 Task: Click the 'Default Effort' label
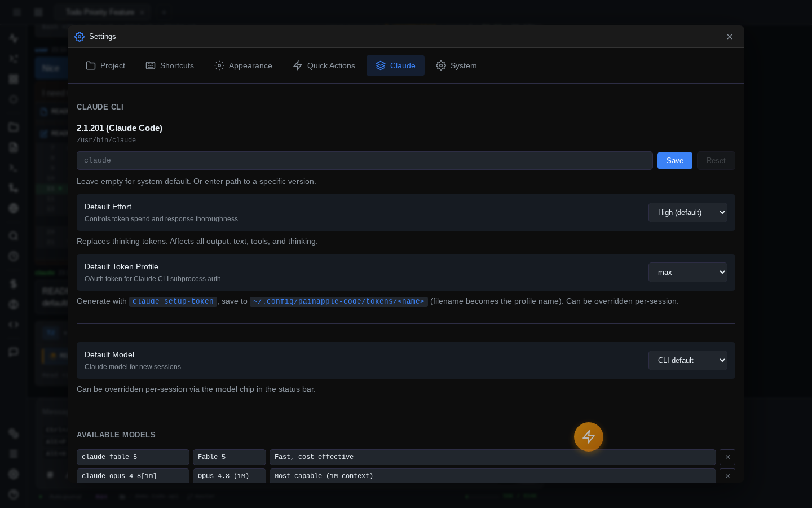point(108,207)
